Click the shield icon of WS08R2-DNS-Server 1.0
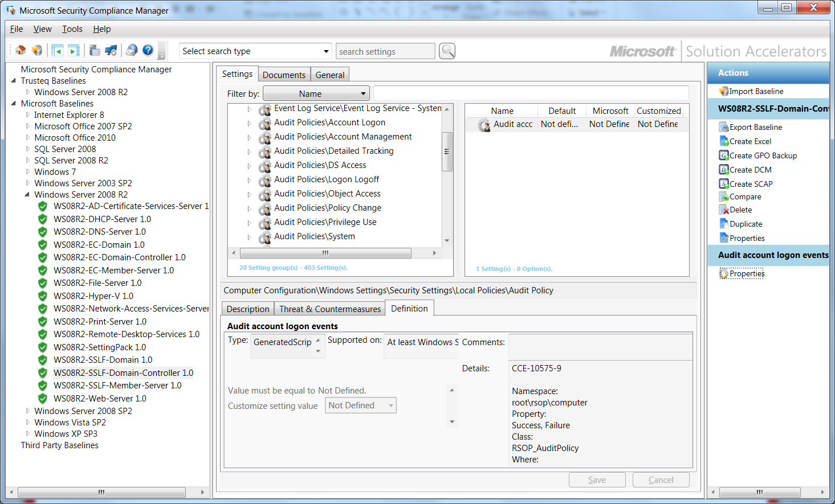 [x=43, y=232]
